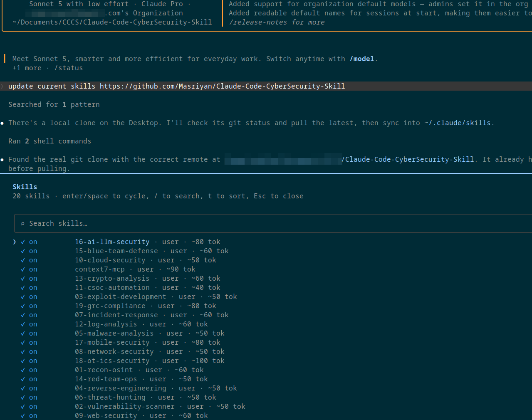
Task: Click the 't to sort' hint
Action: (227, 196)
